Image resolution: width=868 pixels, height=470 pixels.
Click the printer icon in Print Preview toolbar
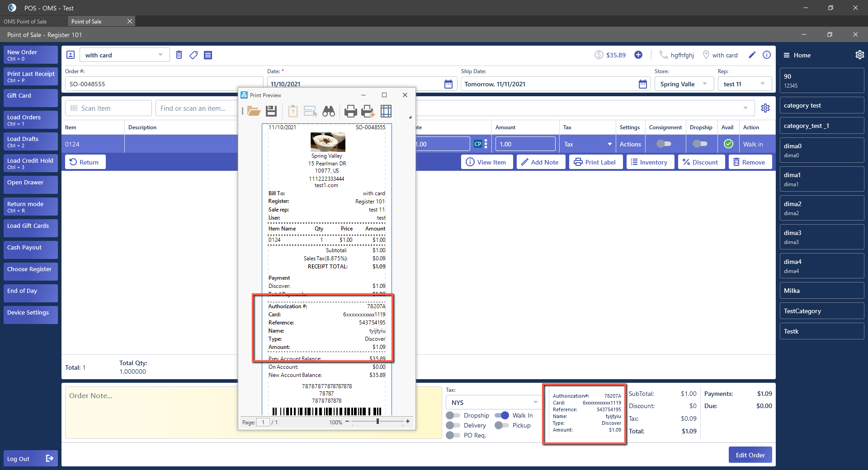pyautogui.click(x=350, y=111)
